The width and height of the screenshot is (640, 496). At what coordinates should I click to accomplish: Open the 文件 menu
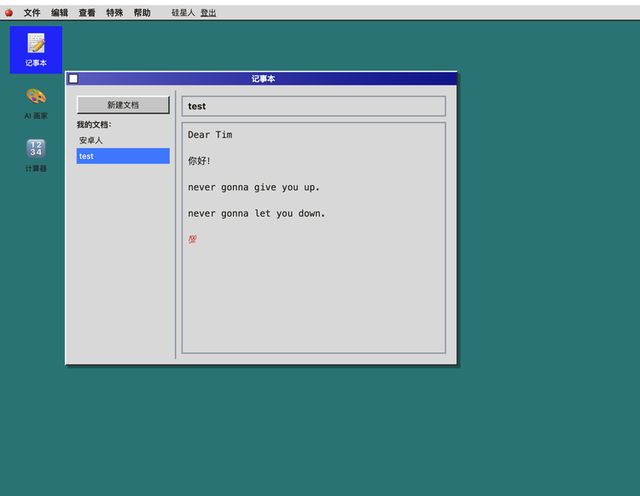click(x=32, y=13)
